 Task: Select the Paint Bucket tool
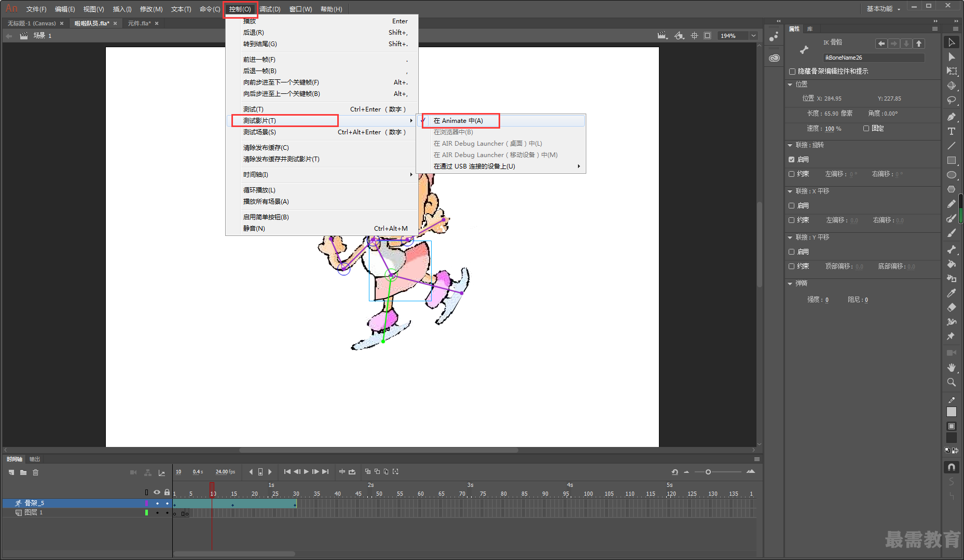pyautogui.click(x=951, y=264)
